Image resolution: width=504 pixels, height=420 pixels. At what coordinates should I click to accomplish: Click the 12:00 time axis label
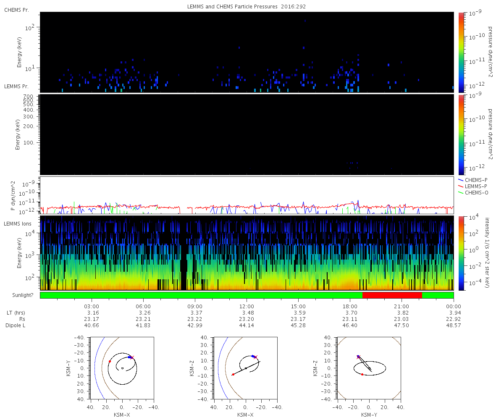tap(247, 307)
